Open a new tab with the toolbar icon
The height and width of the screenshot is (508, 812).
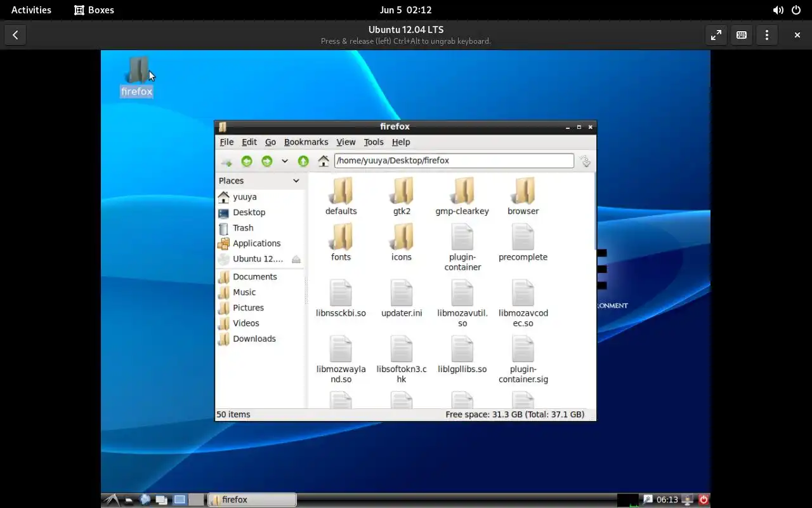click(226, 161)
